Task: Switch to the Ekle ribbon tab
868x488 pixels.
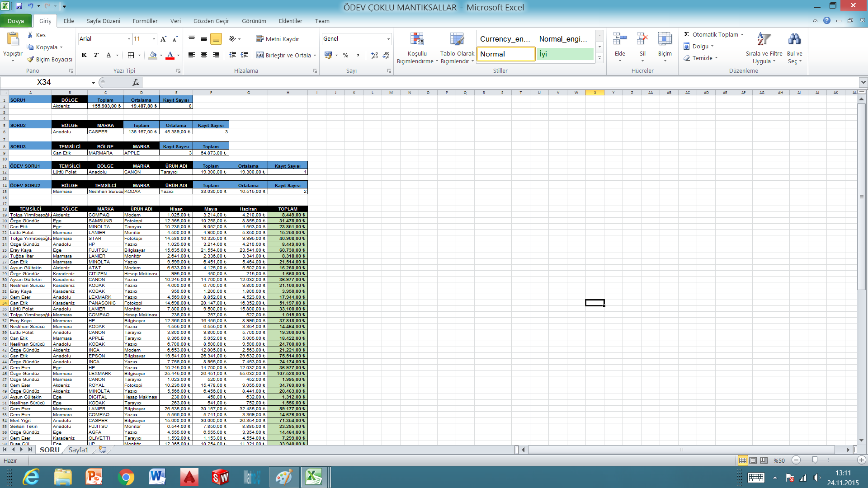Action: point(69,21)
